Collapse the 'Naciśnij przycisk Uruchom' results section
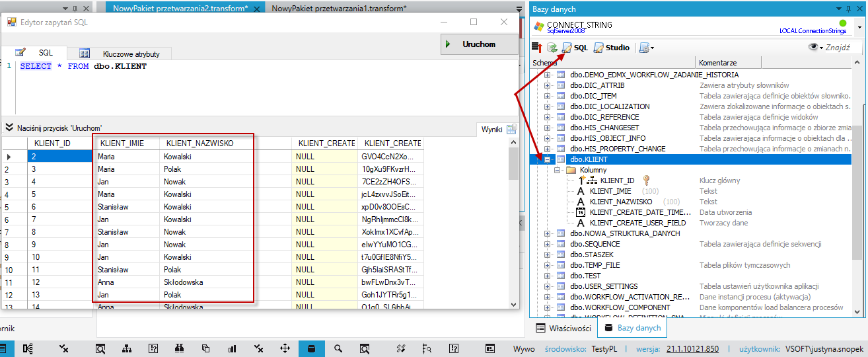This screenshot has height=357, width=868. pos(9,128)
